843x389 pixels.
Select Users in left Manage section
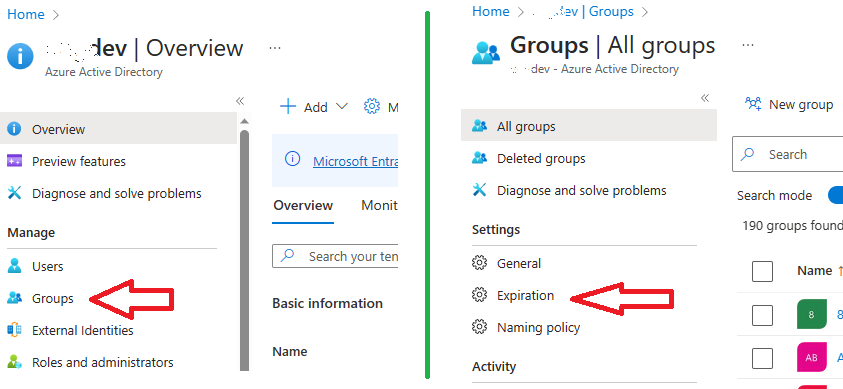(47, 266)
